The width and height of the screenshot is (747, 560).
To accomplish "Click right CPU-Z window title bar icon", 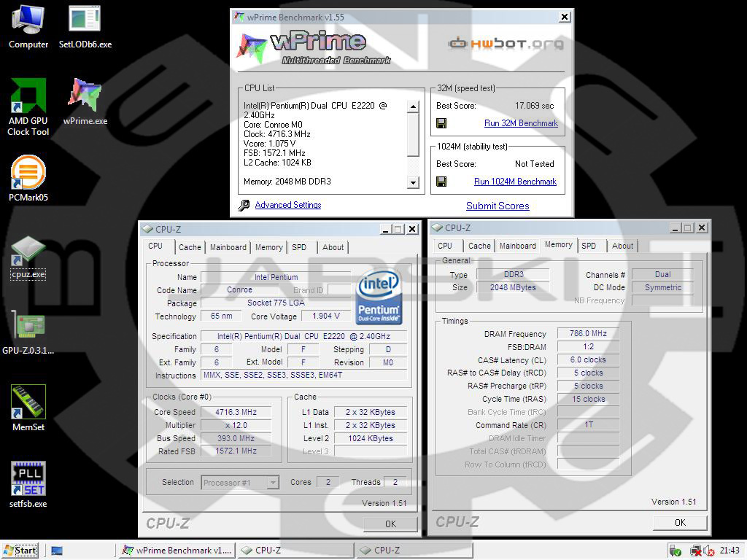I will (438, 228).
